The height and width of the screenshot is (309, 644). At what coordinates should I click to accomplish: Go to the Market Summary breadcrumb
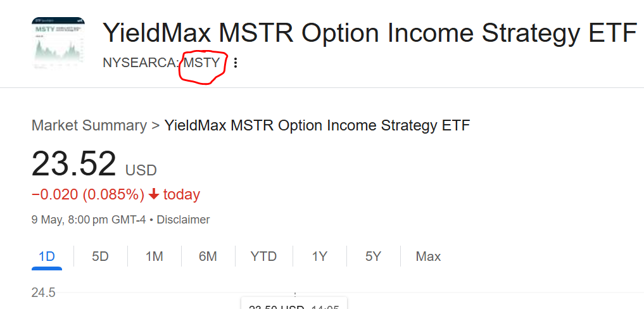(x=89, y=125)
